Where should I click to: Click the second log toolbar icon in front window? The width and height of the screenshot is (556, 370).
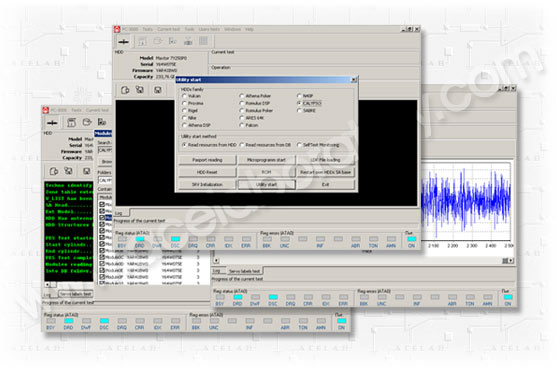(x=140, y=90)
